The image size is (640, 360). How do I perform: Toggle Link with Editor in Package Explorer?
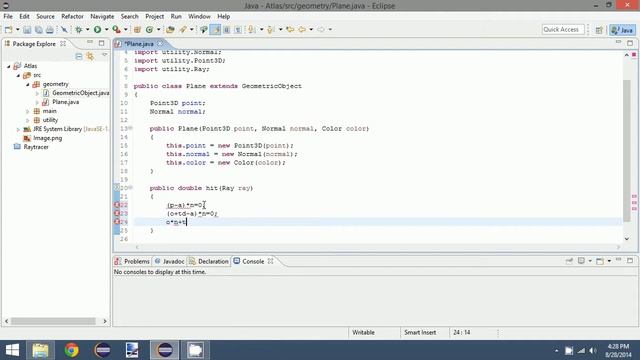(90, 56)
